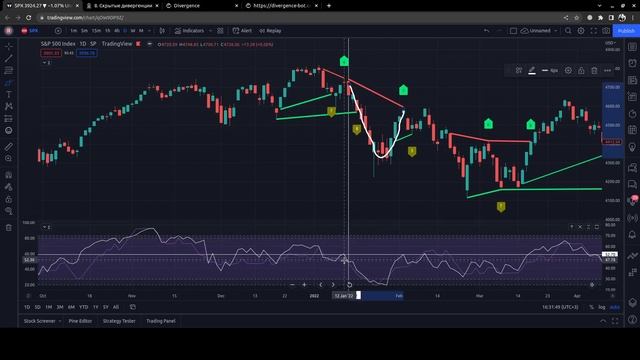Start bar Replay mode
Viewport: 640px width, 360px height.
click(270, 31)
